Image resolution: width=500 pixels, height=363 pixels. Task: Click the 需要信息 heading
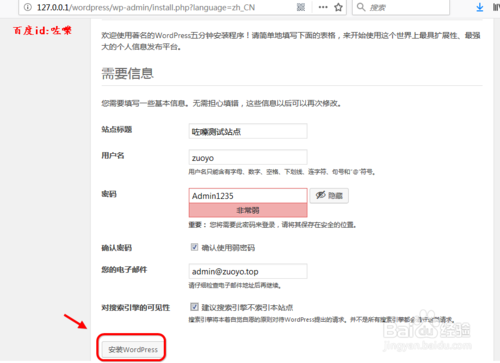click(127, 73)
